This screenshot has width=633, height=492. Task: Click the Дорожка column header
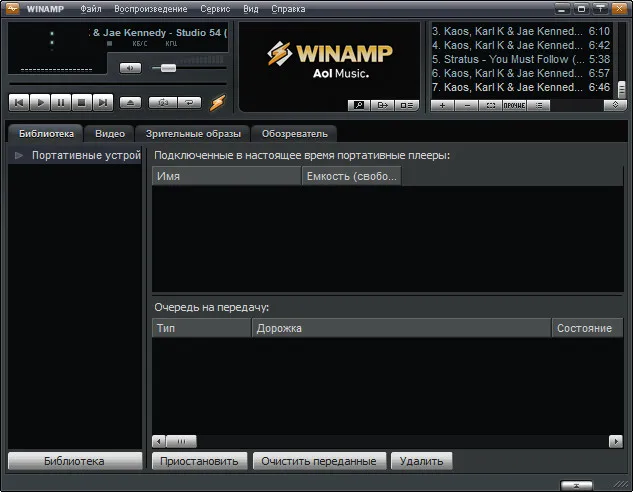[401, 328]
